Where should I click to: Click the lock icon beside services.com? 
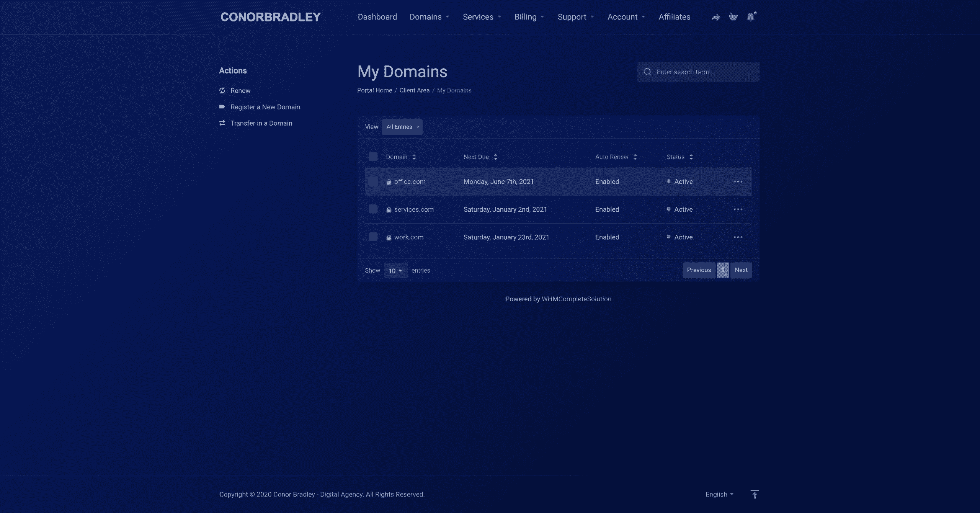click(x=389, y=210)
